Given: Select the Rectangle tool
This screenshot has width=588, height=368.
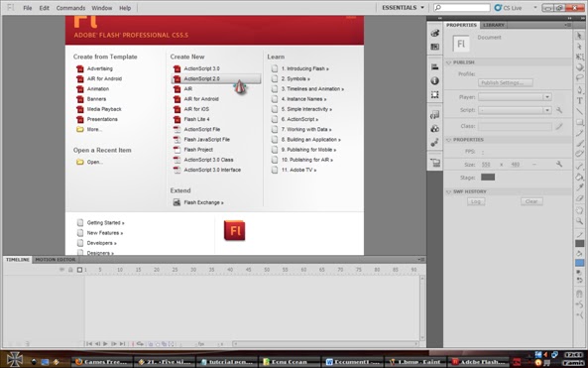Looking at the screenshot, I should tap(579, 122).
